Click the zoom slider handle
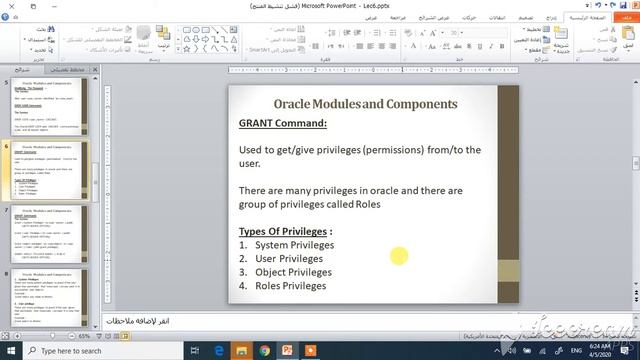 (x=52, y=336)
